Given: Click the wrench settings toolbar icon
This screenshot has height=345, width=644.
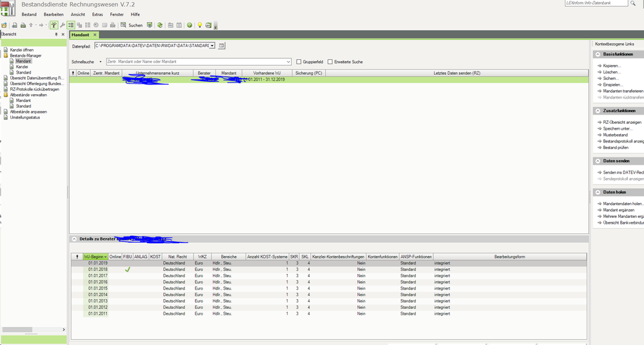Looking at the screenshot, I should coord(63,25).
